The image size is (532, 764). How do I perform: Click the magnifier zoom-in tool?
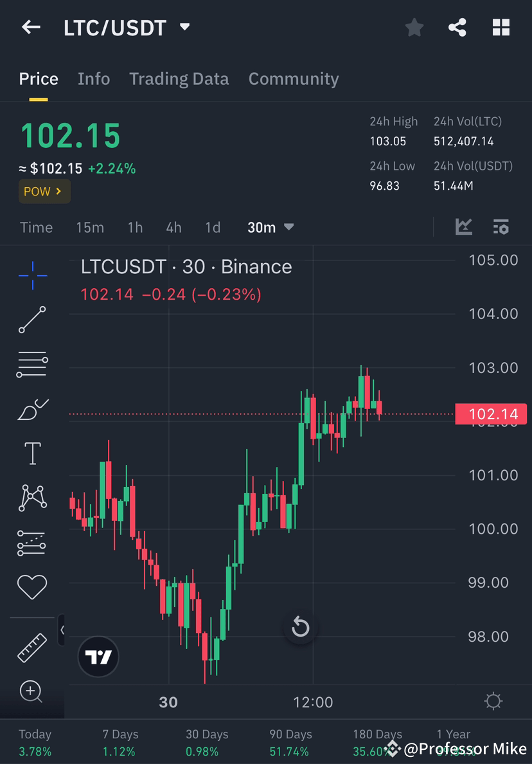pyautogui.click(x=31, y=692)
